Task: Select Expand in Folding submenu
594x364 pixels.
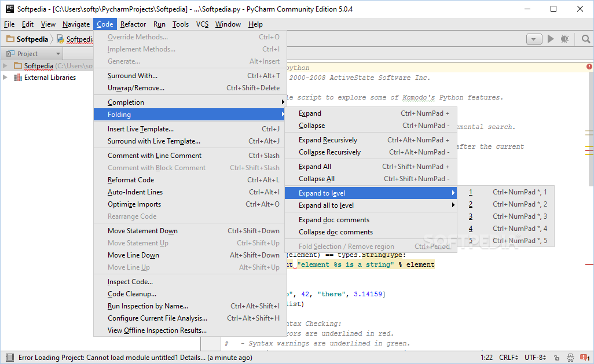Action: tap(371, 113)
